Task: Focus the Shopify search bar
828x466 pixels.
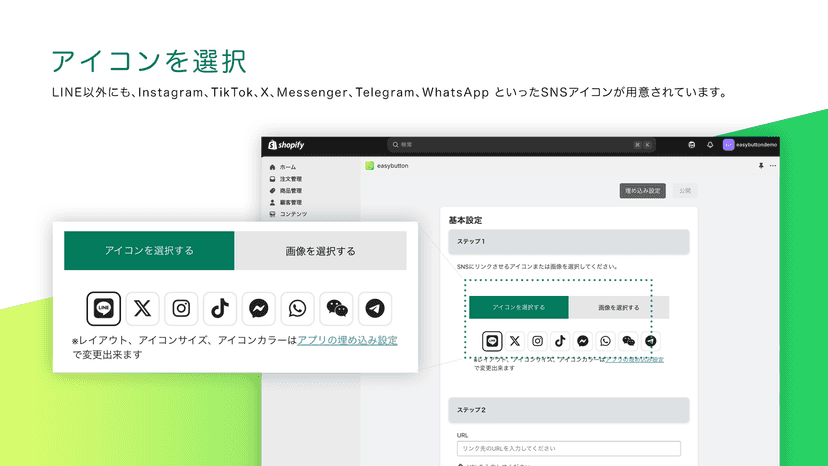Action: pyautogui.click(x=521, y=145)
